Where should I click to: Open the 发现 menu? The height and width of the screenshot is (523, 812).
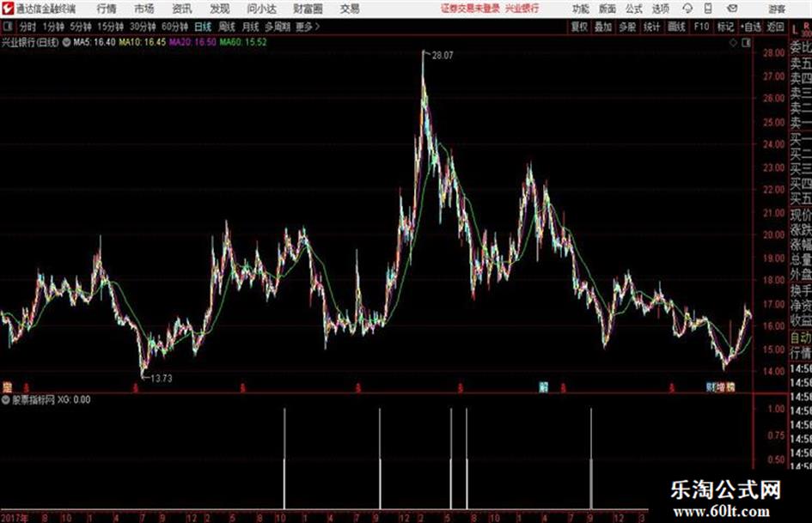click(220, 9)
